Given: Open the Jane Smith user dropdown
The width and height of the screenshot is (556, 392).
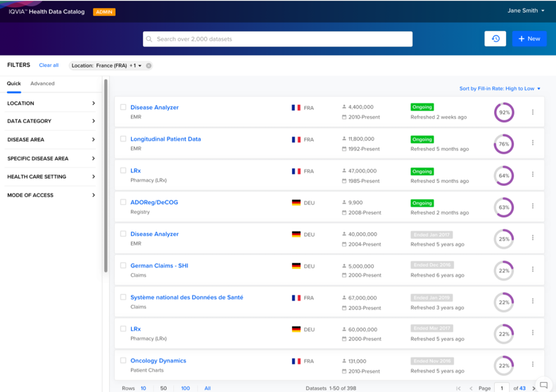Looking at the screenshot, I should 526,11.
